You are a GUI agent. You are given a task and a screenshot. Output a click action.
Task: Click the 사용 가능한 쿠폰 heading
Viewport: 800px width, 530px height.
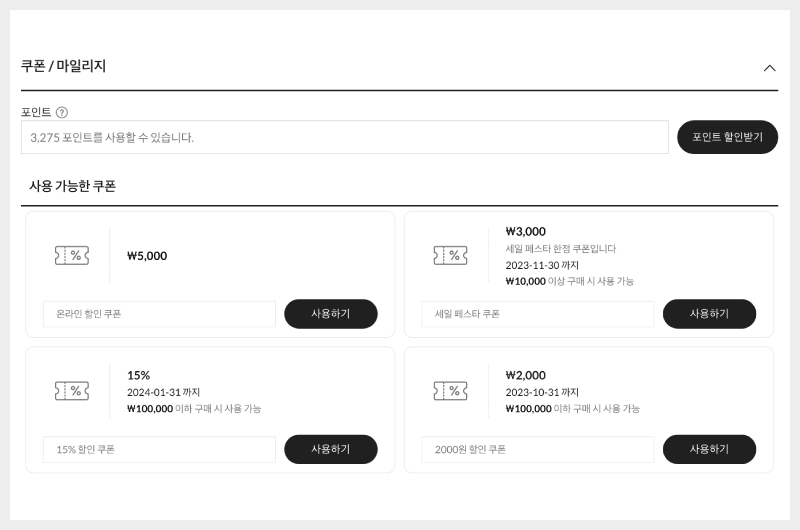(72, 186)
